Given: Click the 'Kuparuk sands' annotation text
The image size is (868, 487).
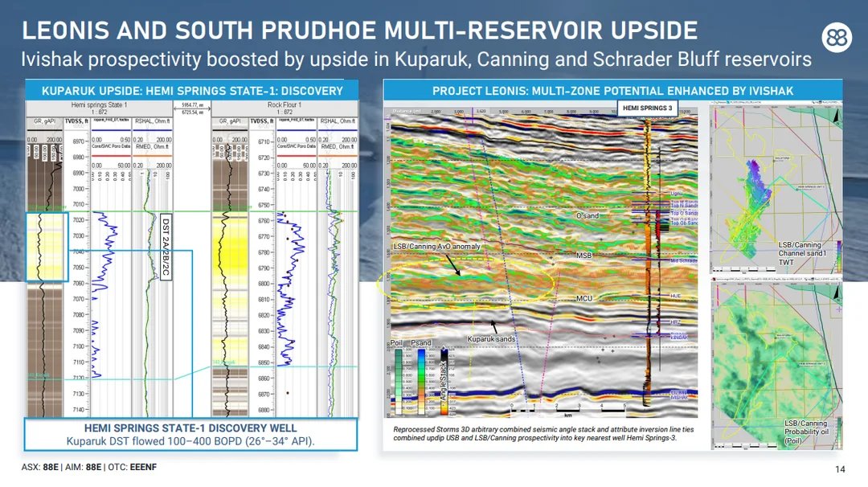Looking at the screenshot, I should click(x=491, y=338).
